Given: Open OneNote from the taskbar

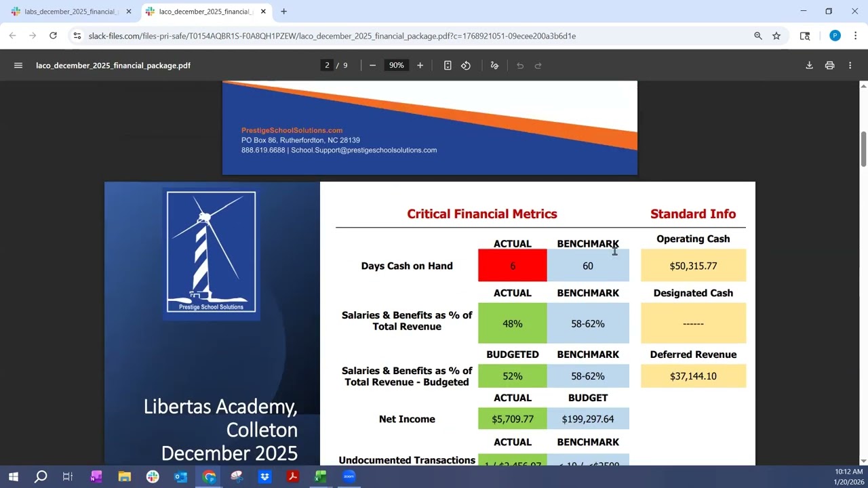Looking at the screenshot, I should pos(96,476).
